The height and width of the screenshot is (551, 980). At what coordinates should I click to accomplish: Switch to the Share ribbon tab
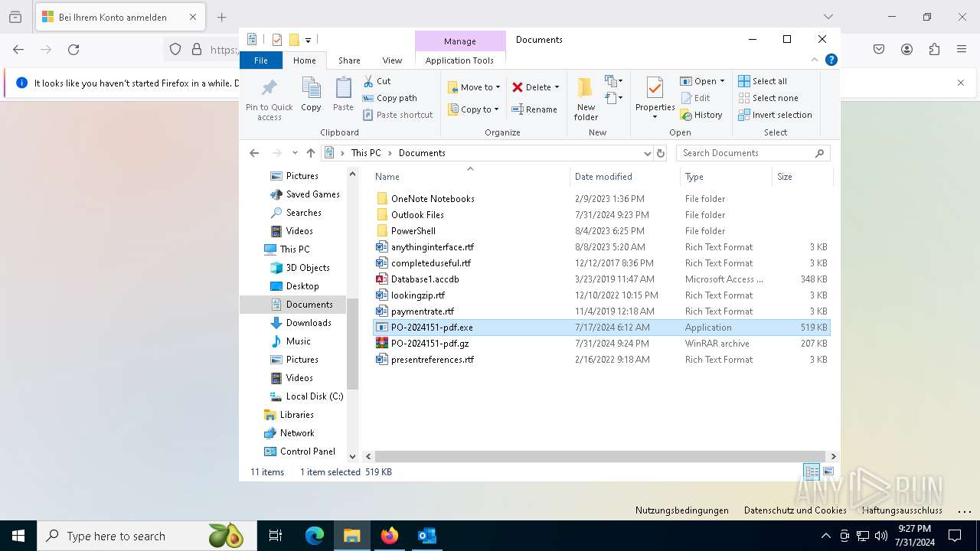[x=349, y=60]
